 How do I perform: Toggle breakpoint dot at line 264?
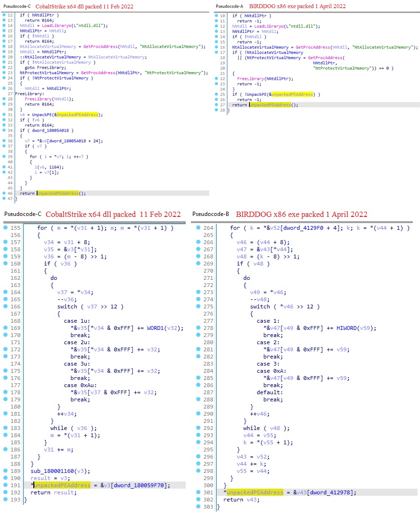click(198, 227)
